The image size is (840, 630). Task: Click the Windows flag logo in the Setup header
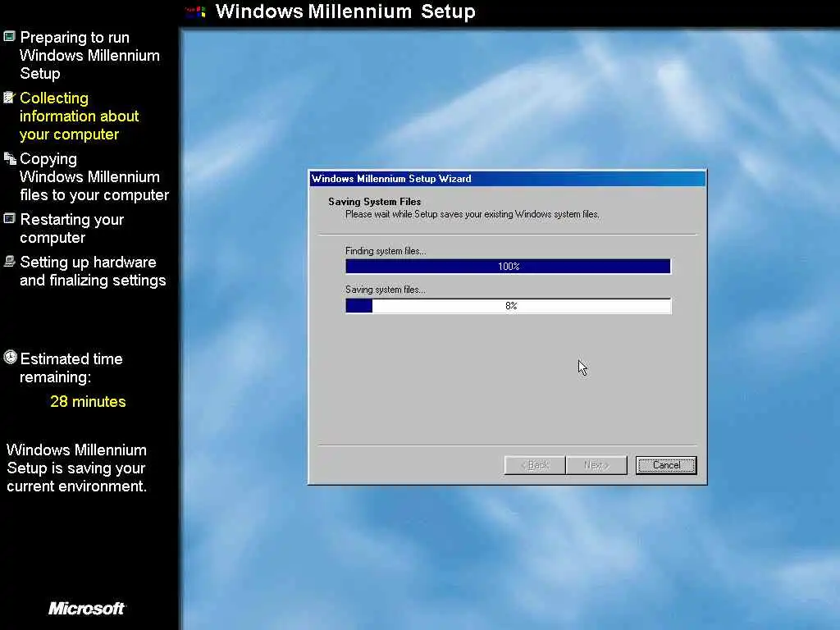coord(195,11)
